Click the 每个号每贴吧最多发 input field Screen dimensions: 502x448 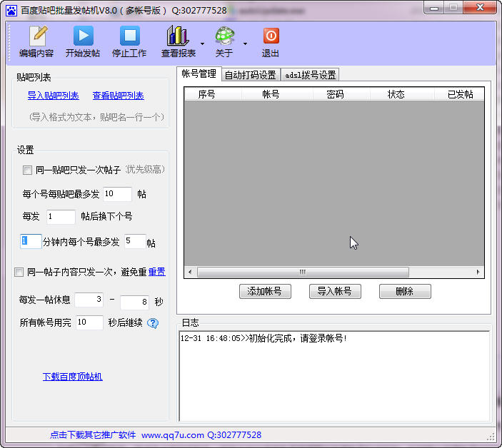[117, 194]
